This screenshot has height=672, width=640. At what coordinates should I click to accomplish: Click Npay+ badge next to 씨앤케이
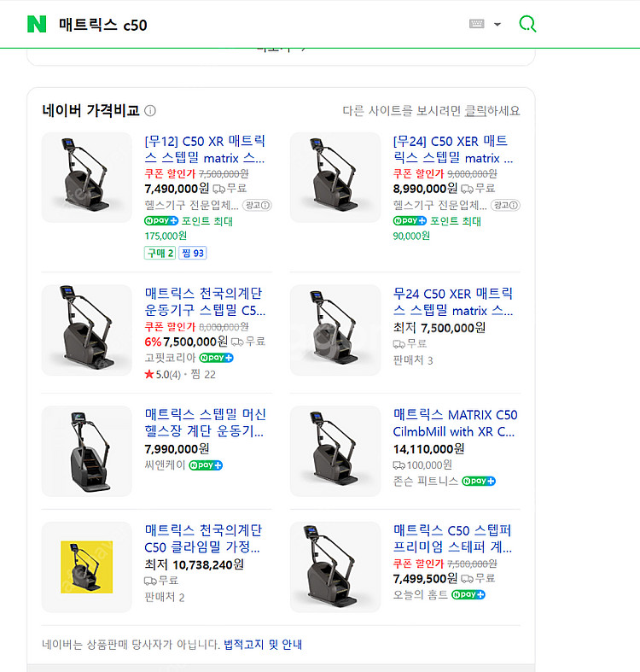(206, 465)
